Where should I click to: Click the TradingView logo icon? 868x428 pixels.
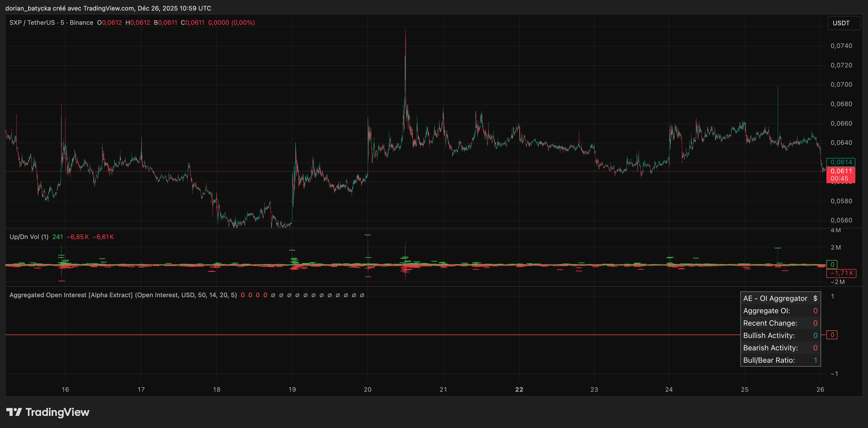coord(14,412)
